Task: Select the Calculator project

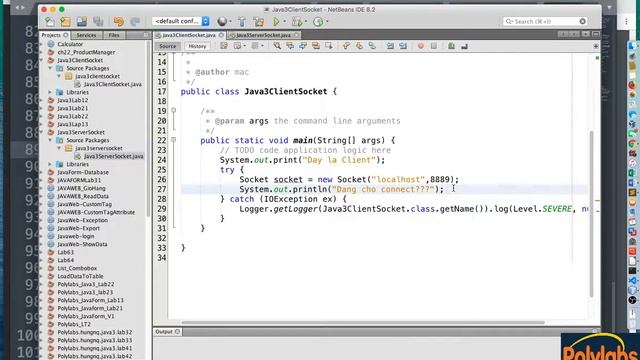Action: coord(70,44)
